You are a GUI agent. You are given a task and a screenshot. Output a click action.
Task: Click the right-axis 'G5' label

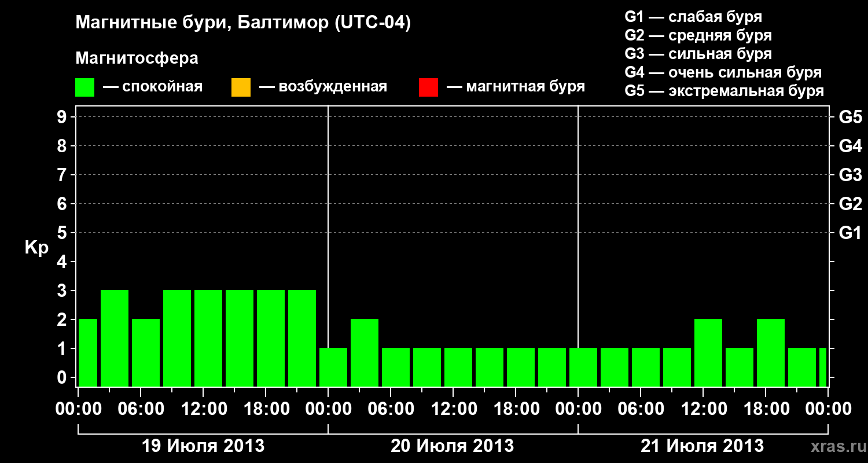[x=850, y=117]
